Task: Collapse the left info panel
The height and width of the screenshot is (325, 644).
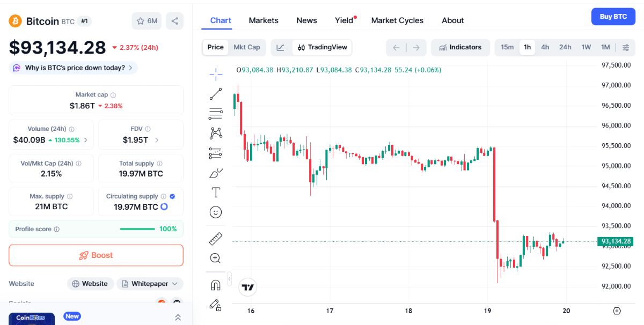Action: 178,317
